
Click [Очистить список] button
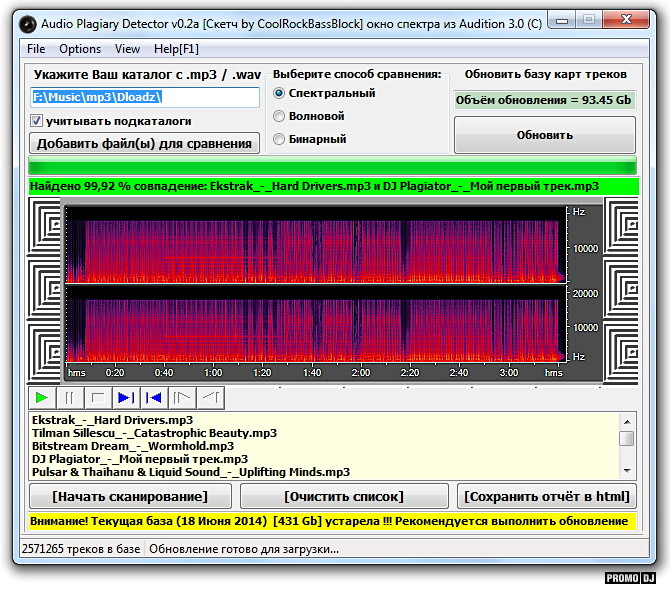point(344,496)
